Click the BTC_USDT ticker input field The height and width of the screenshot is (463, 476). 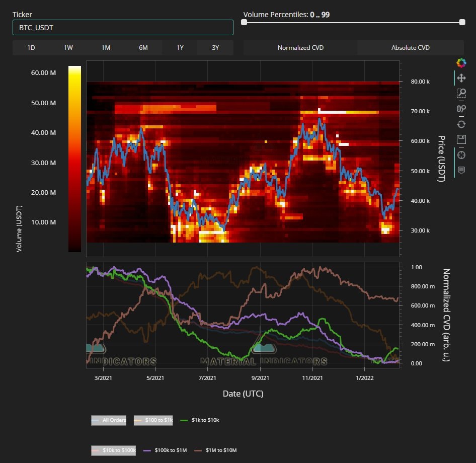123,28
